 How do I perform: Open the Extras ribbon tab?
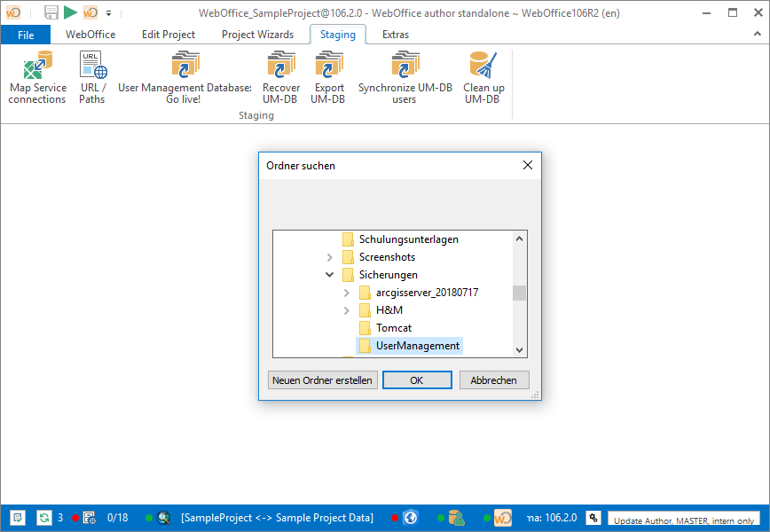click(395, 35)
